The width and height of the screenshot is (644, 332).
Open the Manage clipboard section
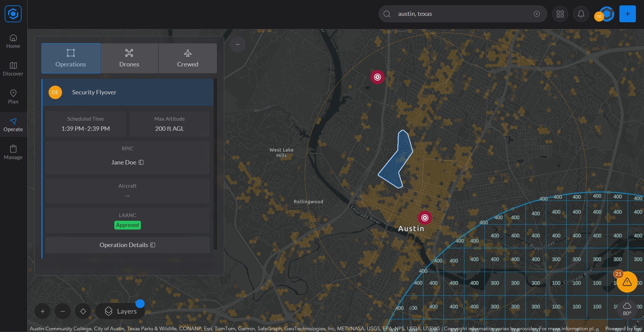13,152
